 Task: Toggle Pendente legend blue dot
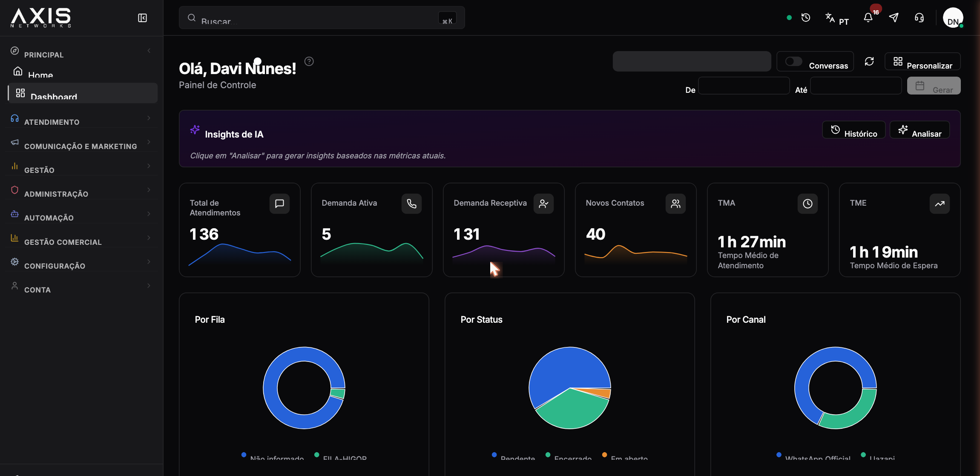click(x=494, y=455)
